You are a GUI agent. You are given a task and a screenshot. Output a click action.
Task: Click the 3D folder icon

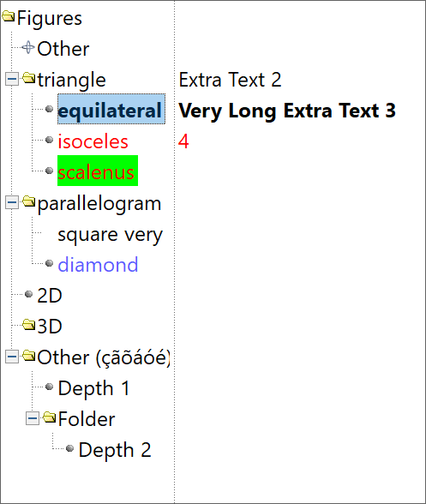[x=28, y=325]
